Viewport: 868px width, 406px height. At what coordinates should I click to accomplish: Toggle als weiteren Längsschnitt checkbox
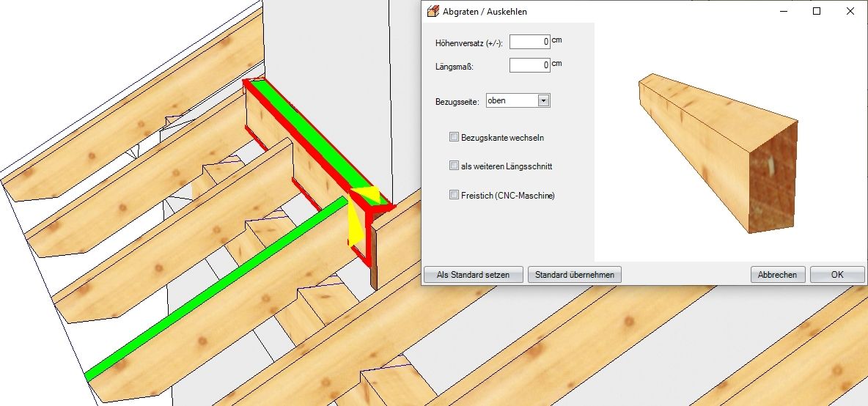(454, 166)
